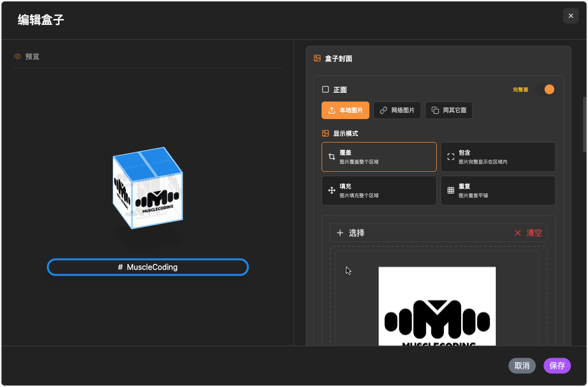This screenshot has height=387, width=588.
Task: Click the right panel vertical scrollbar
Action: click(x=585, y=124)
